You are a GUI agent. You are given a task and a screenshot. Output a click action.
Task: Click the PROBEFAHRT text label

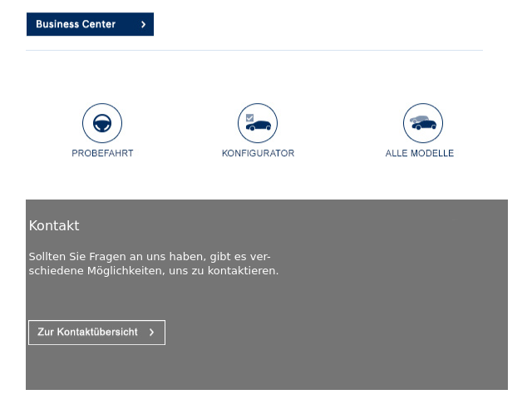point(102,153)
